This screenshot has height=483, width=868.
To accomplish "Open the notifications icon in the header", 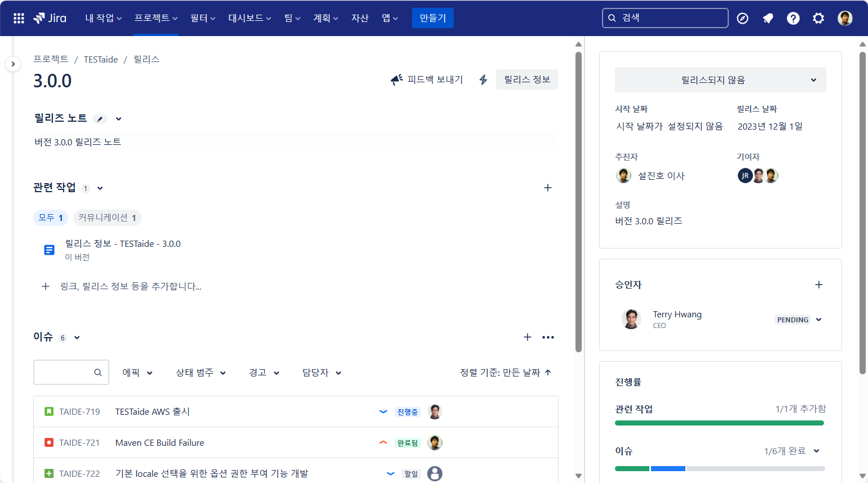I will (768, 18).
